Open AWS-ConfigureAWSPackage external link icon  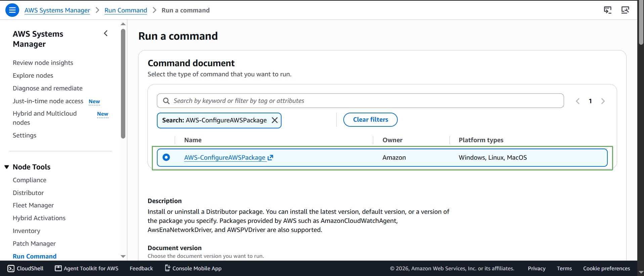tap(270, 157)
